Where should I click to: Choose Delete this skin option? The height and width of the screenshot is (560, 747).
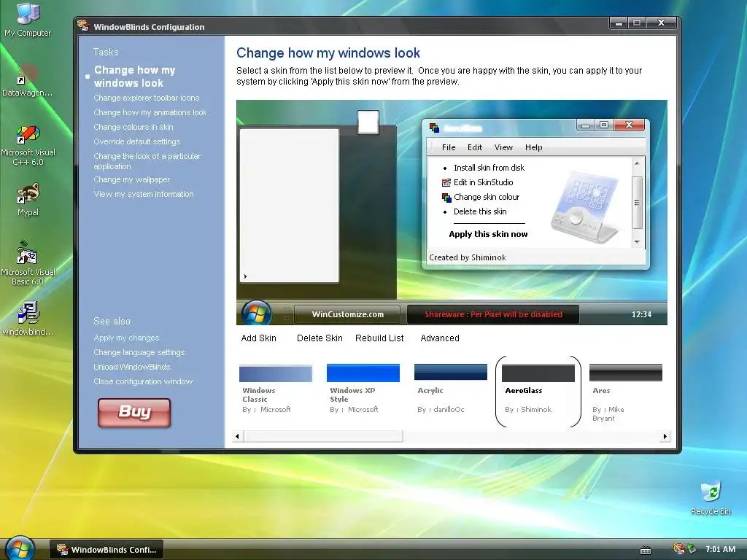480,211
